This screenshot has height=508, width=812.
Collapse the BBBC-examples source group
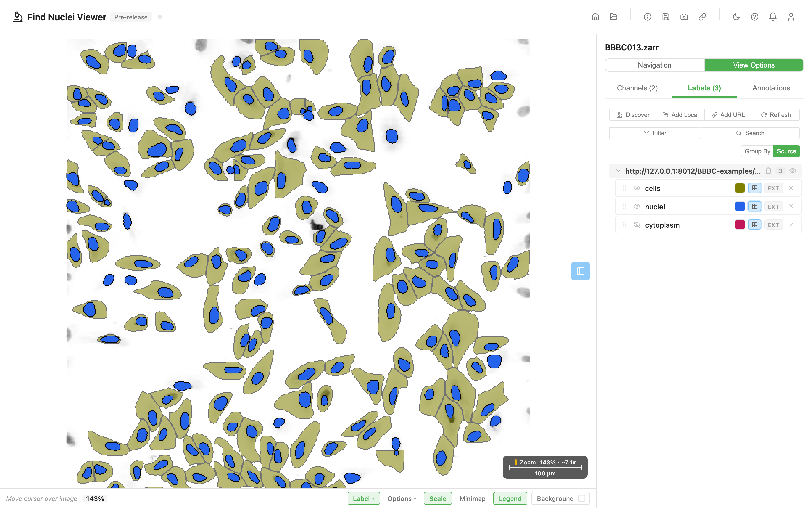pyautogui.click(x=618, y=171)
